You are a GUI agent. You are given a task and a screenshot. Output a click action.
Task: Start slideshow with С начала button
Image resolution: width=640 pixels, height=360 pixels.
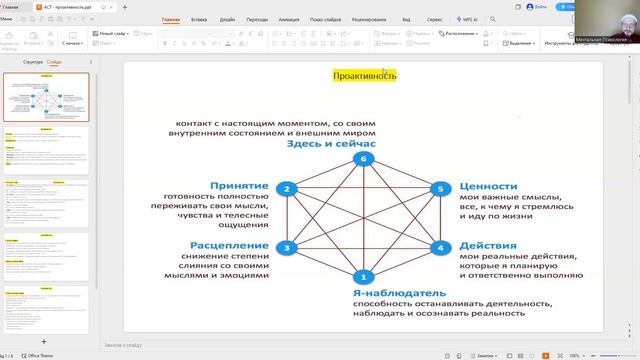coord(72,38)
